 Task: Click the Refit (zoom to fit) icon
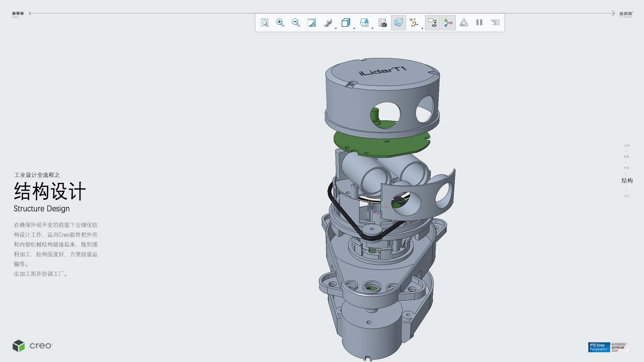(x=264, y=23)
